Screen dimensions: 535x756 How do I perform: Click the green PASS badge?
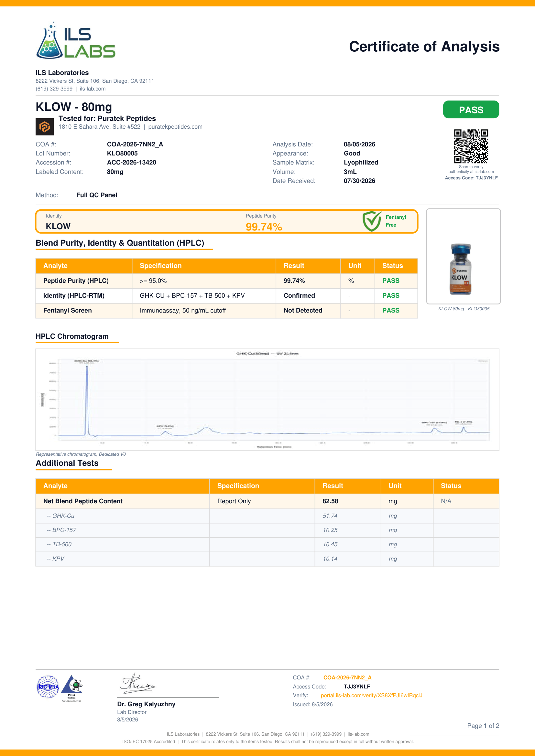471,110
